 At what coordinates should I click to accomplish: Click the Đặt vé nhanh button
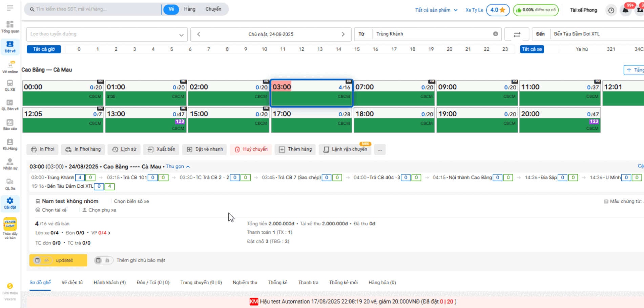(205, 149)
